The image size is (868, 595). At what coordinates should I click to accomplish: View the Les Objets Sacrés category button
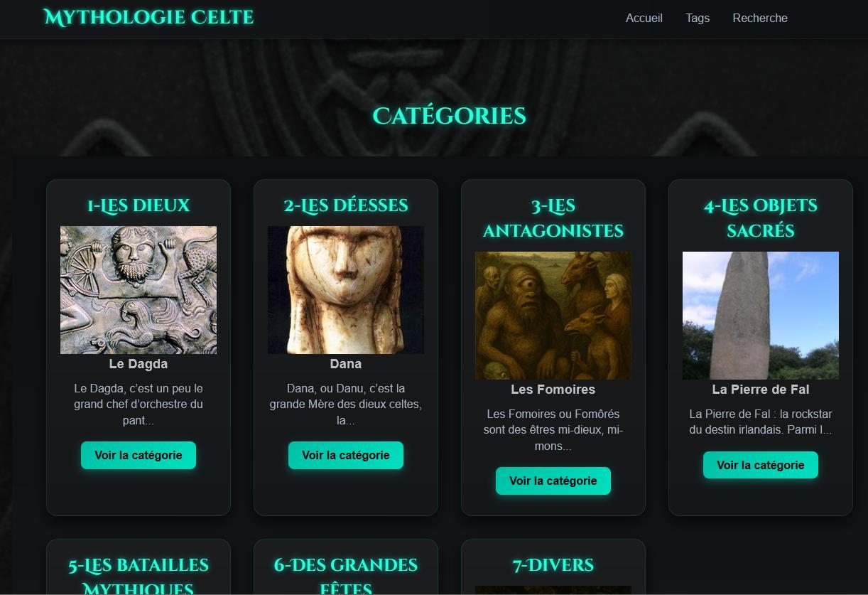click(x=761, y=466)
